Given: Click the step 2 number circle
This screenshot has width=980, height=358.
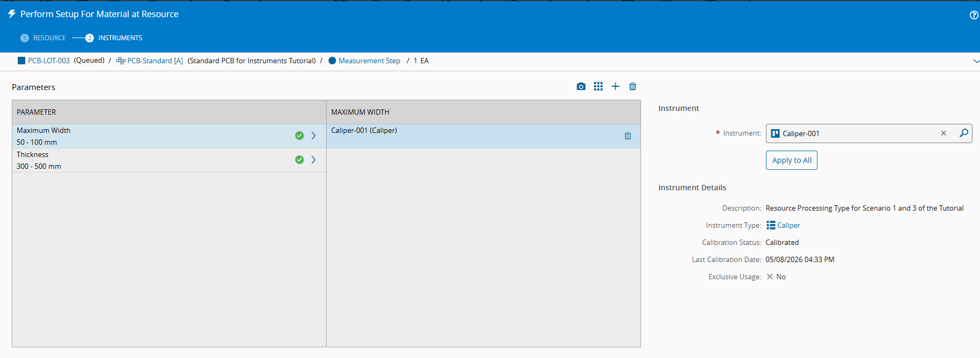Looking at the screenshot, I should [90, 38].
